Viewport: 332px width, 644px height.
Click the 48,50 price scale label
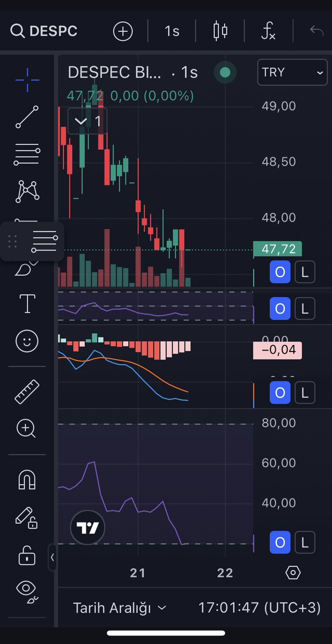(279, 162)
